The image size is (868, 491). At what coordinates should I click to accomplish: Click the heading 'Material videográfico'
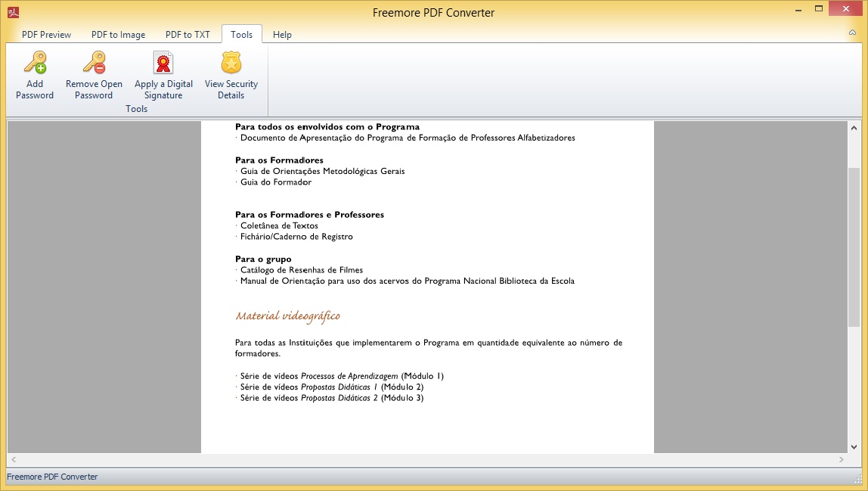coord(288,316)
